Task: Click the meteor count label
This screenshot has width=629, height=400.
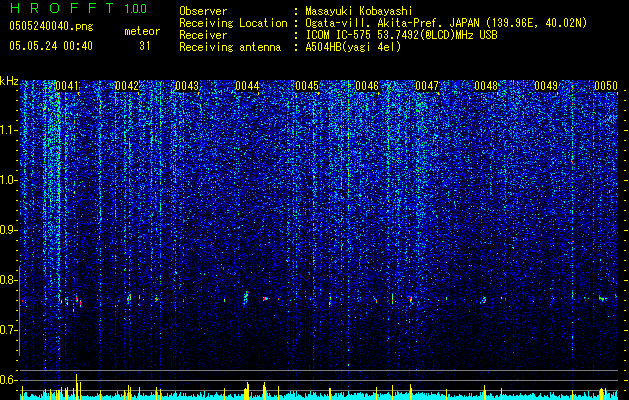Action: coord(142,31)
